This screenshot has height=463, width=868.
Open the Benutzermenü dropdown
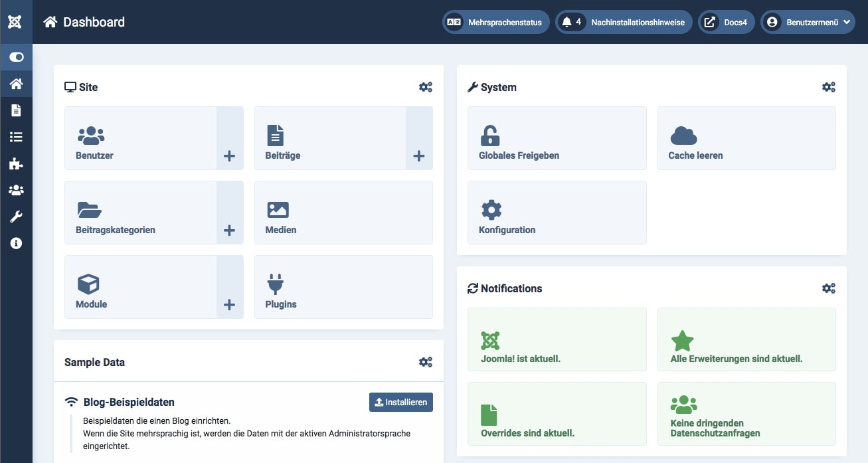pos(808,21)
